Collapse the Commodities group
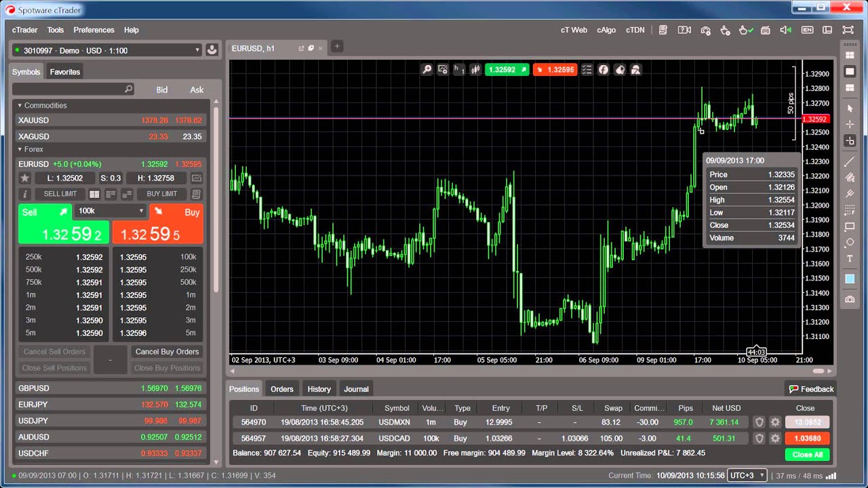868x488 pixels. [20, 105]
